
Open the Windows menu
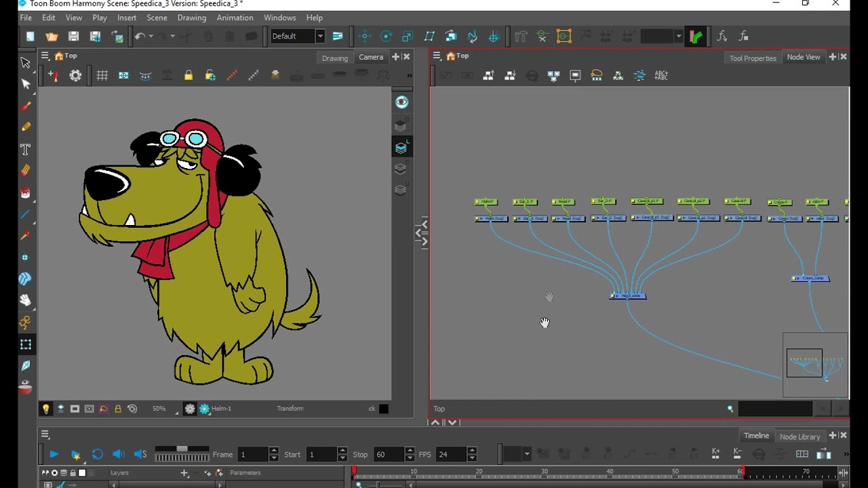click(279, 18)
